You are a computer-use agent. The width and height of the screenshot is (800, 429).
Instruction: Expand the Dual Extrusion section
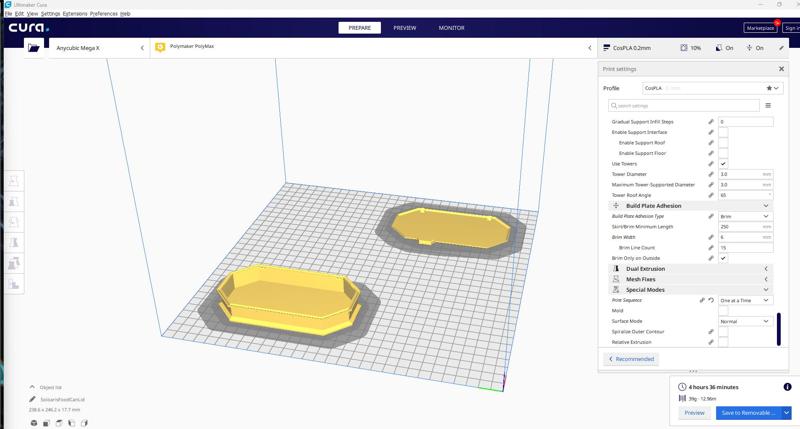[690, 269]
